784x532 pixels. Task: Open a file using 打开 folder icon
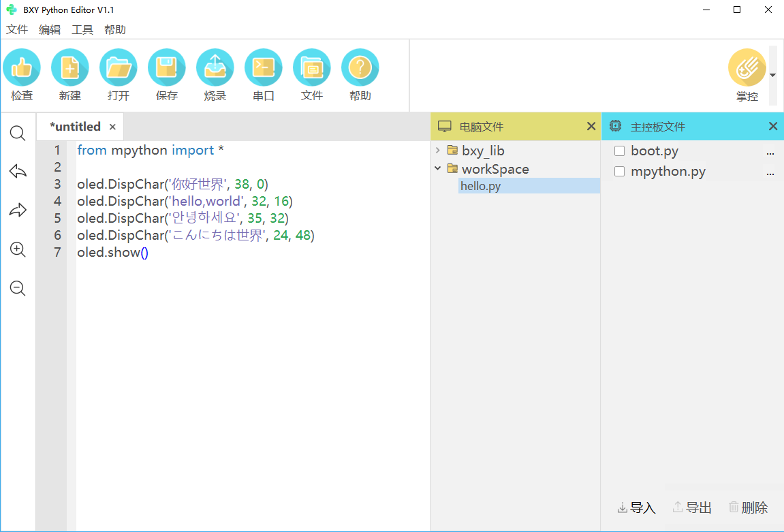tap(119, 67)
